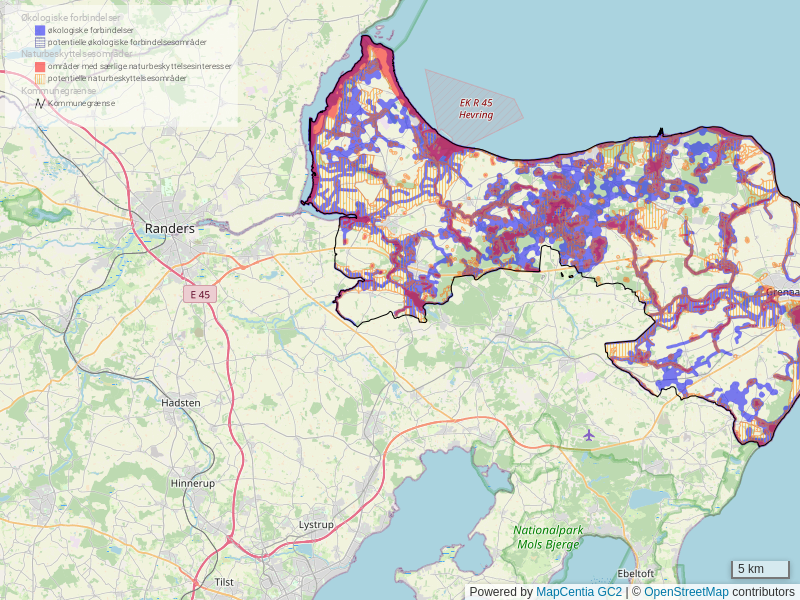The height and width of the screenshot is (600, 800).
Task: Click the Randers city label
Action: coord(170,228)
